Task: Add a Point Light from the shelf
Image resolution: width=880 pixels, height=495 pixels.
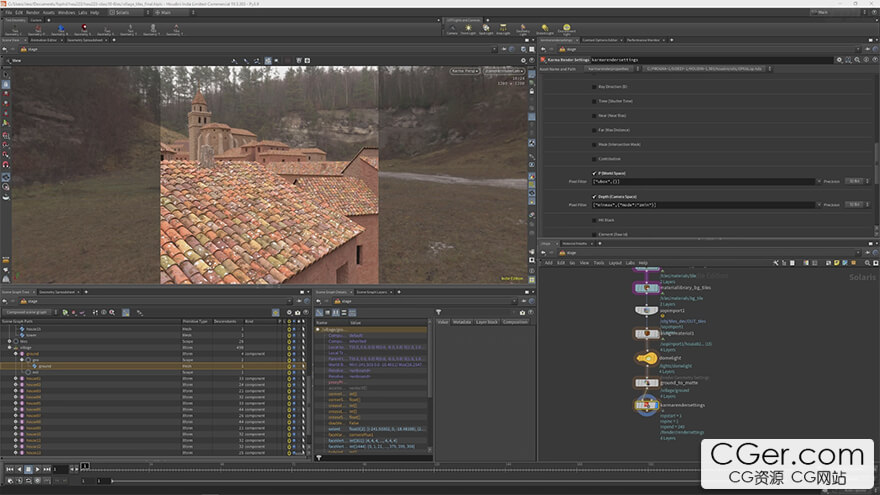Action: click(468, 29)
